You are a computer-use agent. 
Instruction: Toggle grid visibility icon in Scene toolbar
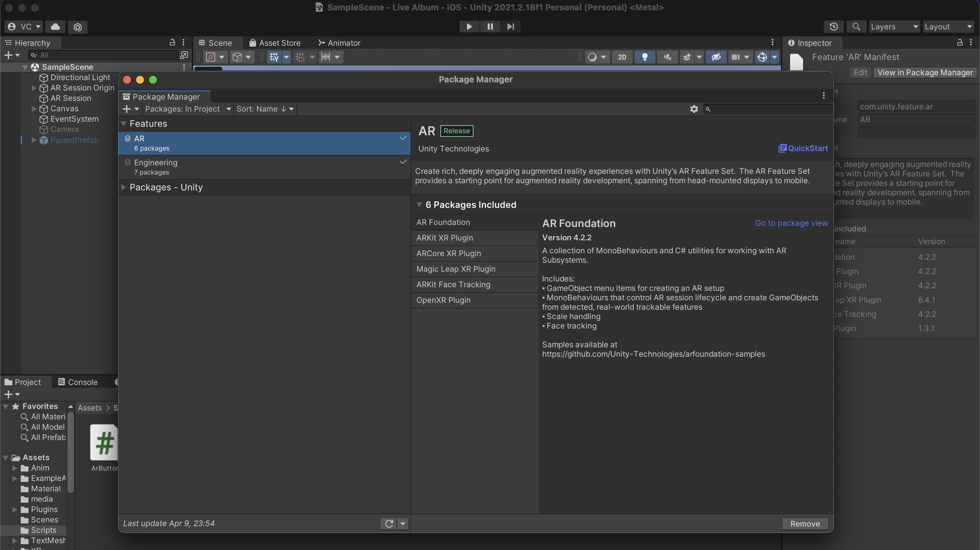coord(274,57)
